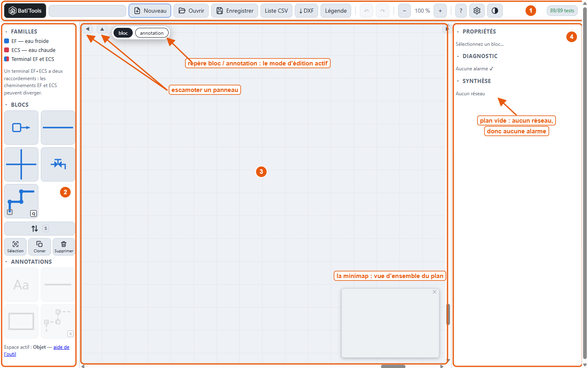Select the cross junction block
The width and height of the screenshot is (588, 368).
21,164
